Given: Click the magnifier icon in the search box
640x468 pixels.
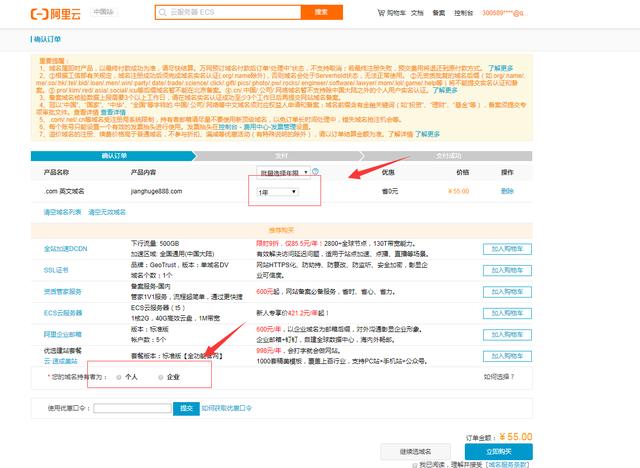Looking at the screenshot, I should [162, 12].
